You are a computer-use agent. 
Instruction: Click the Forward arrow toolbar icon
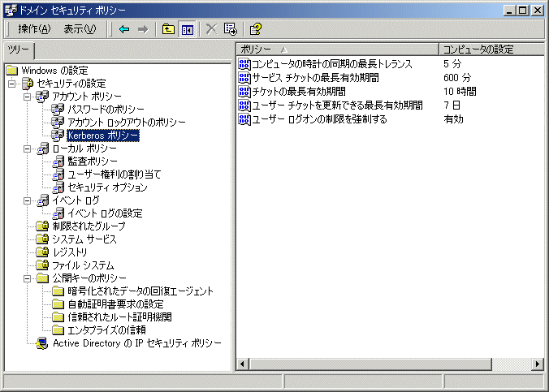(143, 29)
